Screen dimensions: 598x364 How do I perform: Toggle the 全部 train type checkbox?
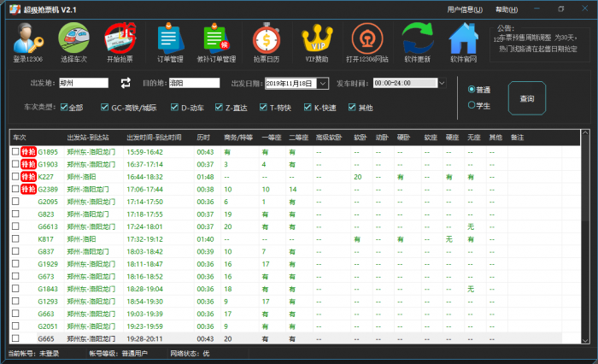click(65, 108)
